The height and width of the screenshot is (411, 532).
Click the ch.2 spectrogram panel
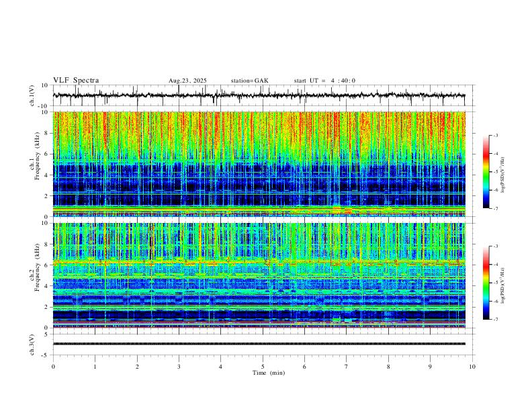click(259, 275)
